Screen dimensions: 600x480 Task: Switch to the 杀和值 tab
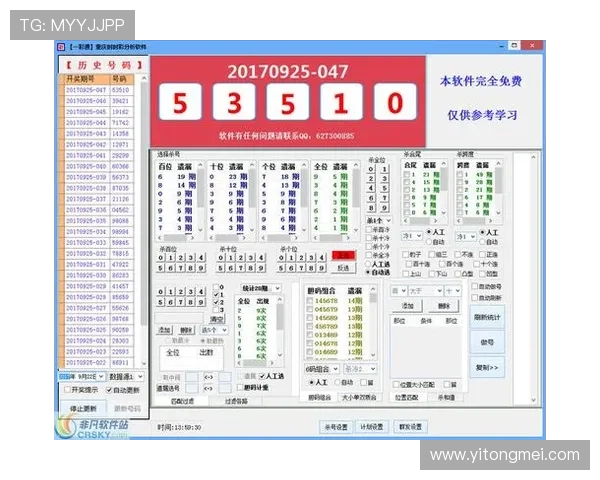446,397
